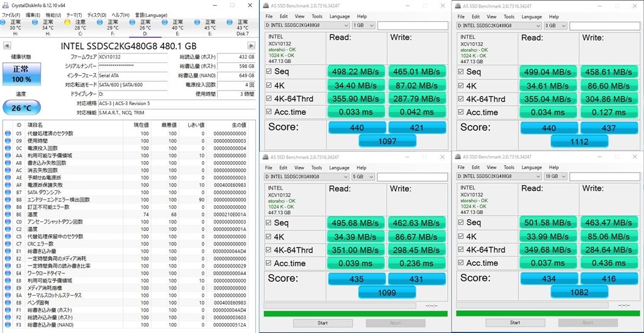Click the status circle of SMART row E1
Image resolution: width=644 pixels, height=333 pixels.
8,251
